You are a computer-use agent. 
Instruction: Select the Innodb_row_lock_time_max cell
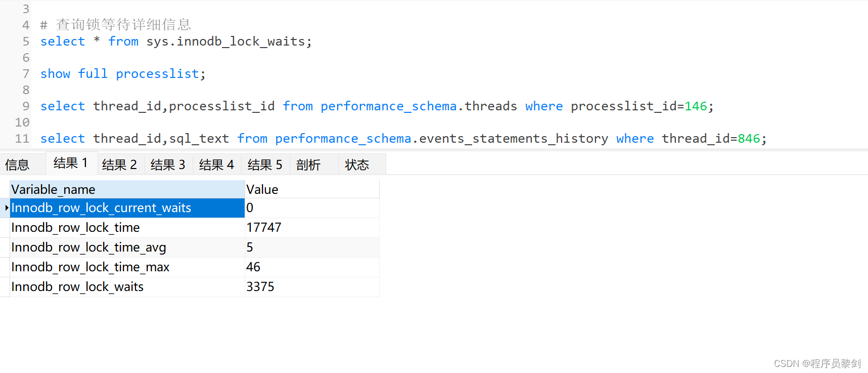point(127,267)
